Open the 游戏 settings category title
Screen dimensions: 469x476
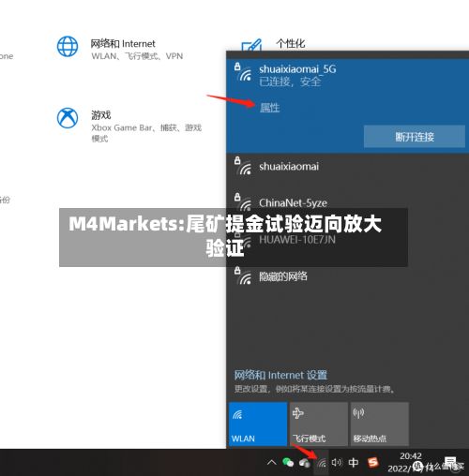[101, 115]
